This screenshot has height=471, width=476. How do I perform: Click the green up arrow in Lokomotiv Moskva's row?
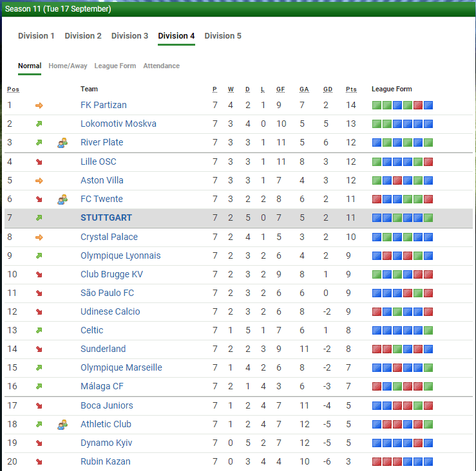click(39, 124)
